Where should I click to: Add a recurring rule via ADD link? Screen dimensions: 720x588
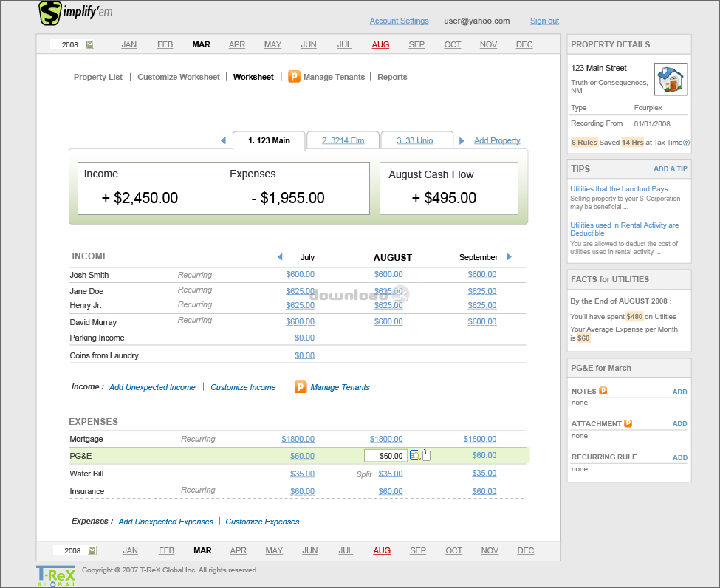click(x=680, y=457)
